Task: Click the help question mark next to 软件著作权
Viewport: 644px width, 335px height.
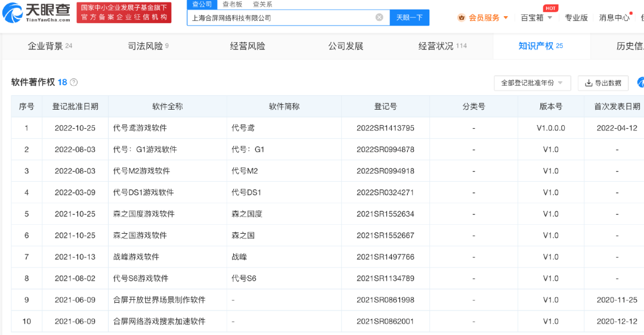Action: coord(73,82)
